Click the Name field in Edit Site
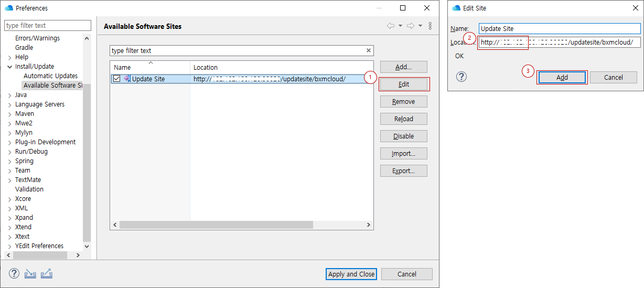 pyautogui.click(x=559, y=29)
